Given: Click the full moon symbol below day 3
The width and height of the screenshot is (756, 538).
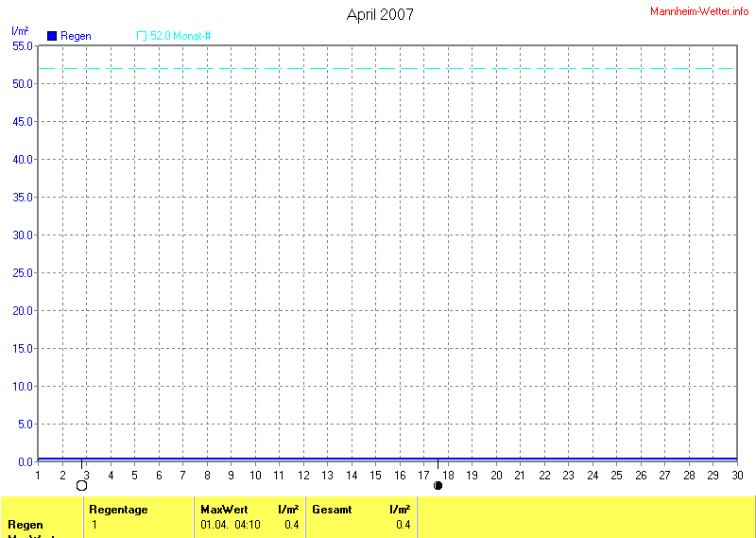Looking at the screenshot, I should [x=81, y=485].
